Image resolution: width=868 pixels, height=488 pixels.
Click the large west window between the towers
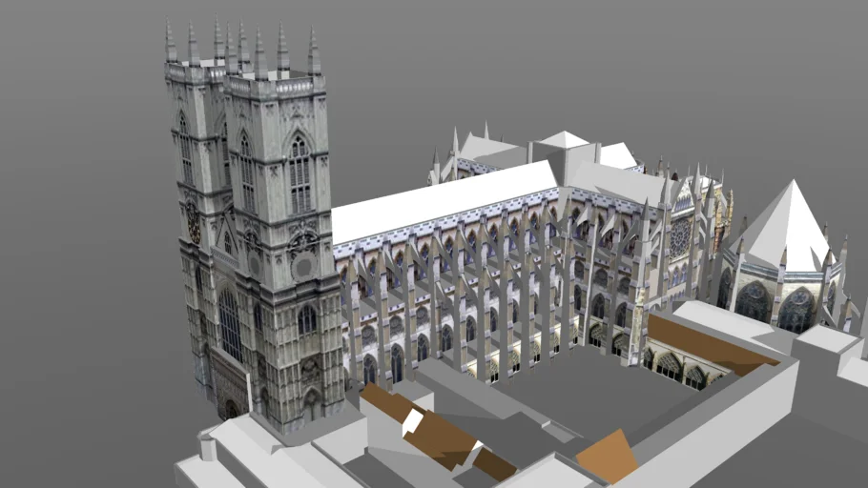(x=230, y=324)
